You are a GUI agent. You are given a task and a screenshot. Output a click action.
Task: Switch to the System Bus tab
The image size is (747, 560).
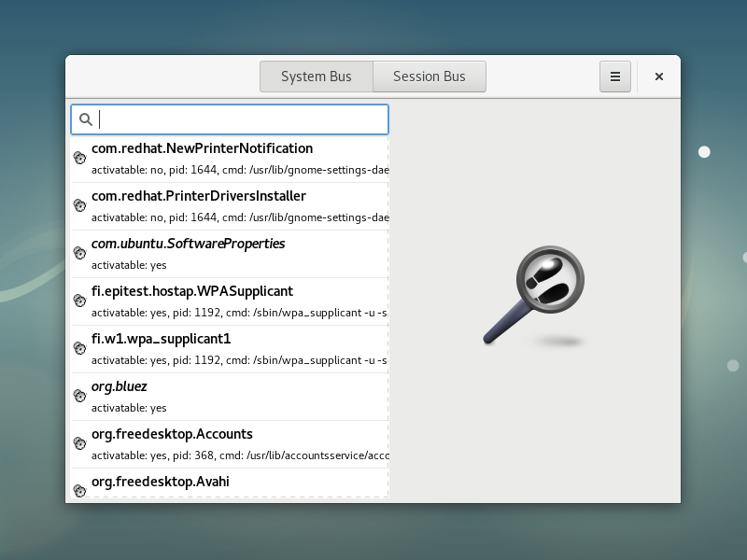click(x=316, y=77)
